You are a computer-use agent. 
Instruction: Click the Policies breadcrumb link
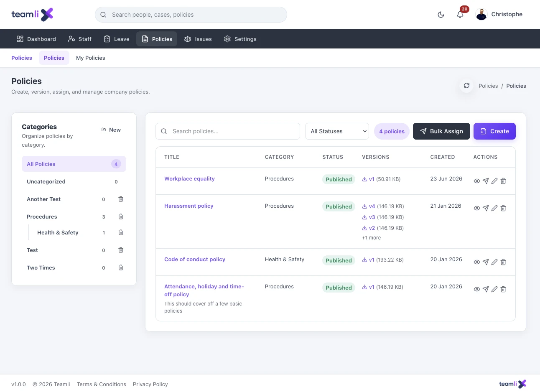[x=488, y=86]
